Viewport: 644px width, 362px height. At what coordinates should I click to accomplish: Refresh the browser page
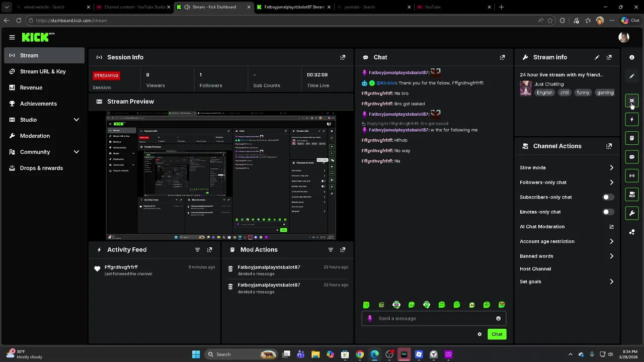tap(19, 21)
